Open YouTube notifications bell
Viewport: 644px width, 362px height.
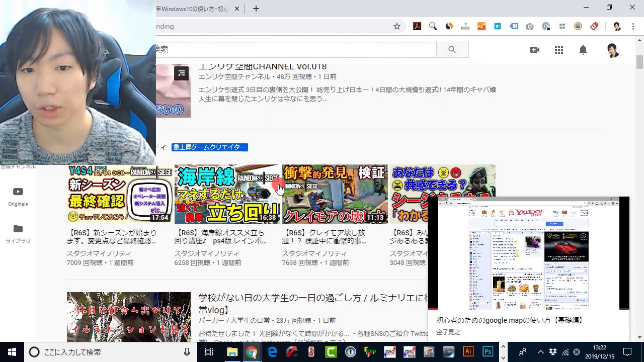(583, 50)
